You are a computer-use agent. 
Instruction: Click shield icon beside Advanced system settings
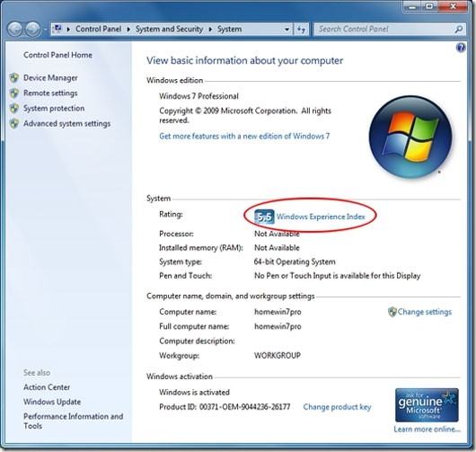click(x=14, y=124)
